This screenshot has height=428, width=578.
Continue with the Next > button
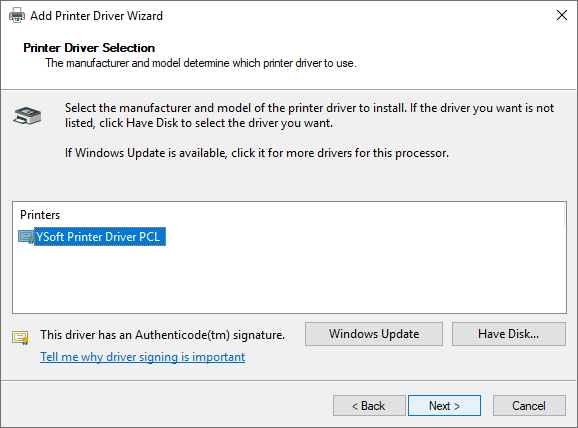tap(444, 406)
